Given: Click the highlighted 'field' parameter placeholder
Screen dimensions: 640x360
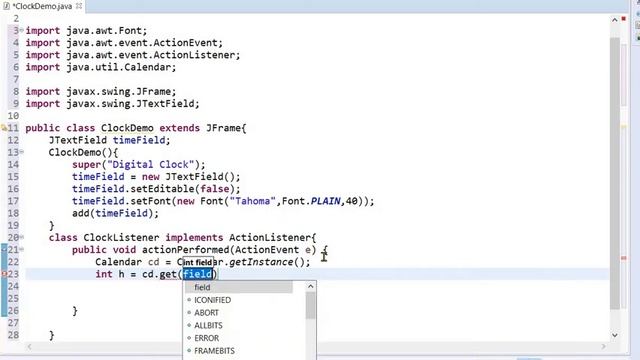Looking at the screenshot, I should pyautogui.click(x=198, y=274).
